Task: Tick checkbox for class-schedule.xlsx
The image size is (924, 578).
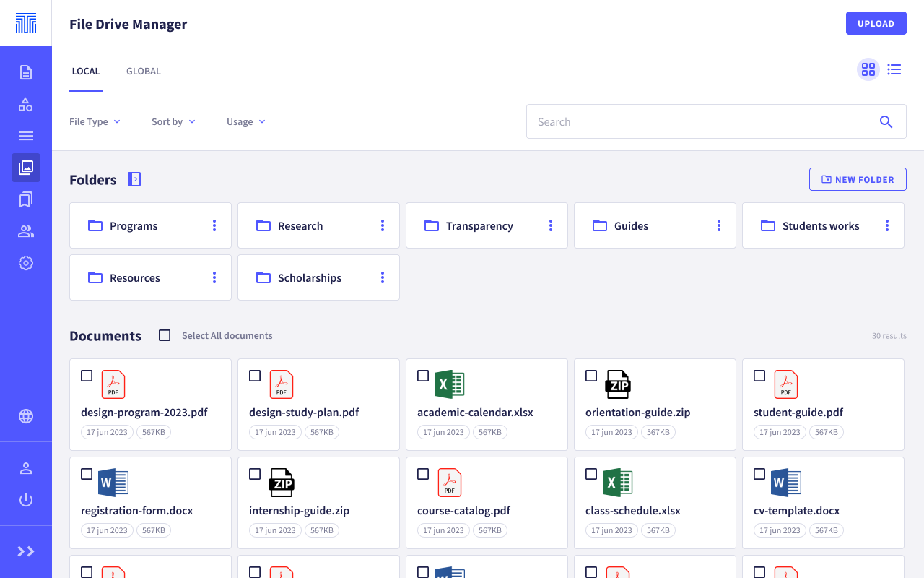Action: (x=591, y=474)
